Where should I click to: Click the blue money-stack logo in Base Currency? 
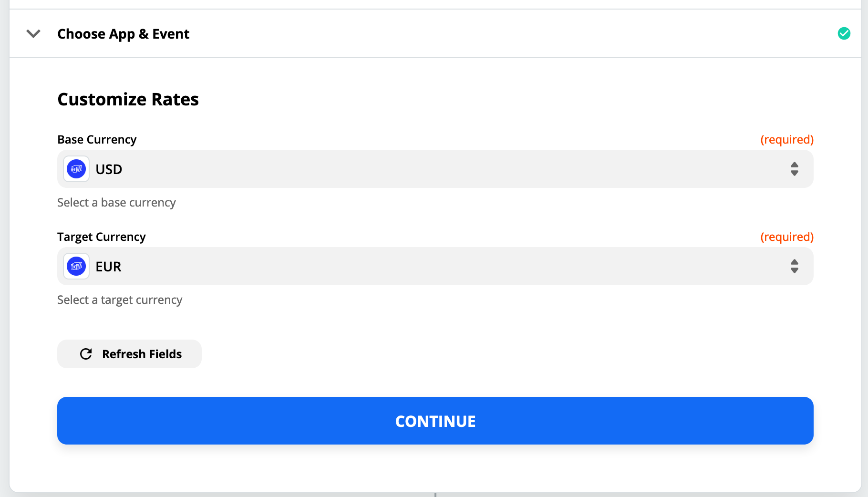[76, 169]
